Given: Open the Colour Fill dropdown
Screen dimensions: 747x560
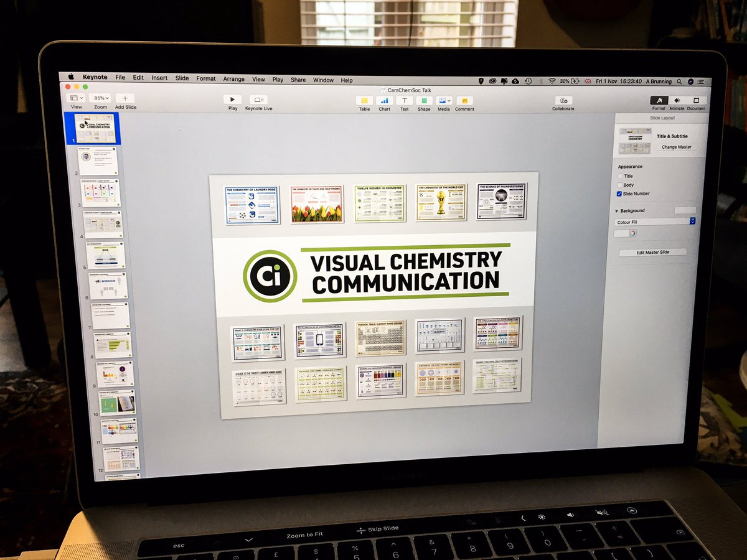Looking at the screenshot, I should point(655,222).
